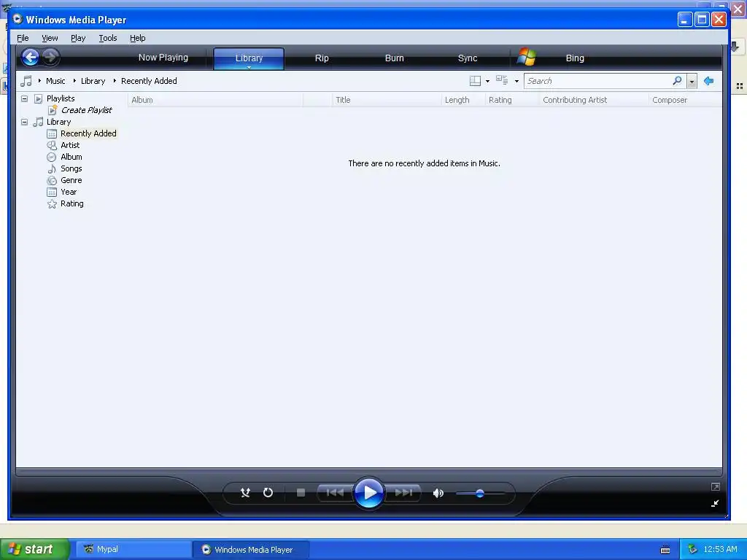Screen dimensions: 747x560
Task: Select the Genre icon in tree
Action: 52,181
